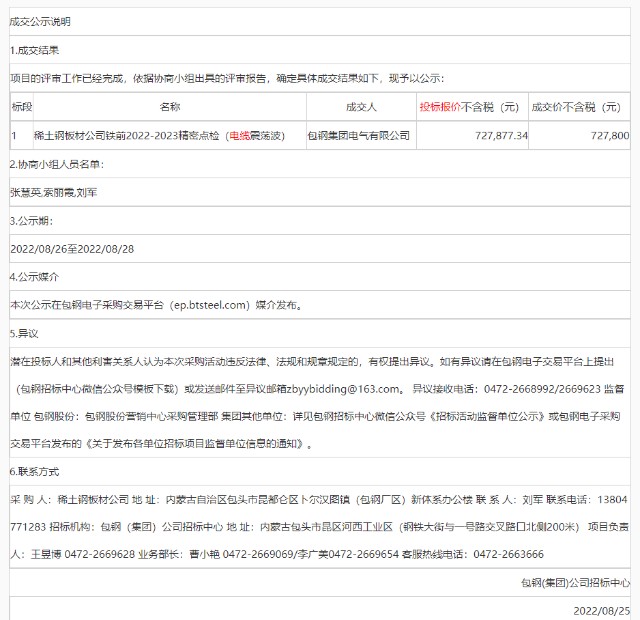Click the heading 成交公示说明
The height and width of the screenshot is (620, 640).
[x=40, y=22]
